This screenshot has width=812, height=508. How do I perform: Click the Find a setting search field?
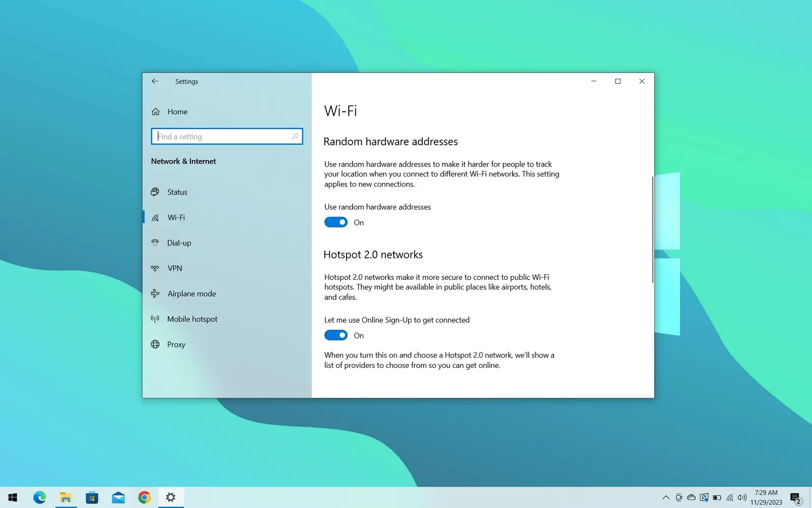pyautogui.click(x=226, y=136)
